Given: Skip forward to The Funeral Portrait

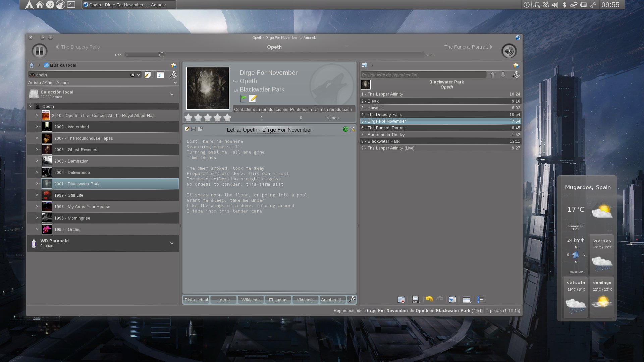Looking at the screenshot, I should 469,47.
